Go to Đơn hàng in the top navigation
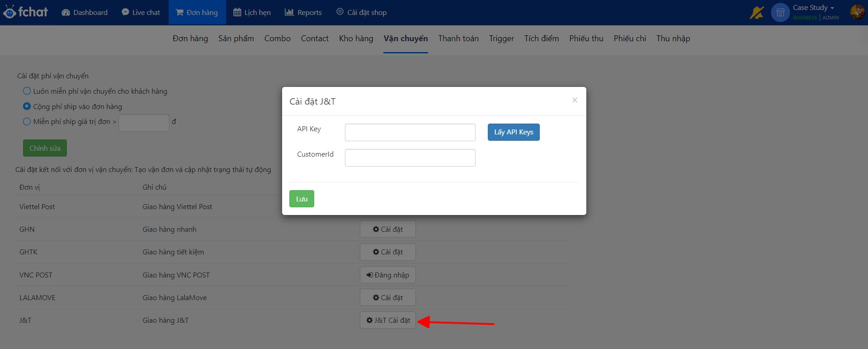The height and width of the screenshot is (349, 868). (x=197, y=12)
